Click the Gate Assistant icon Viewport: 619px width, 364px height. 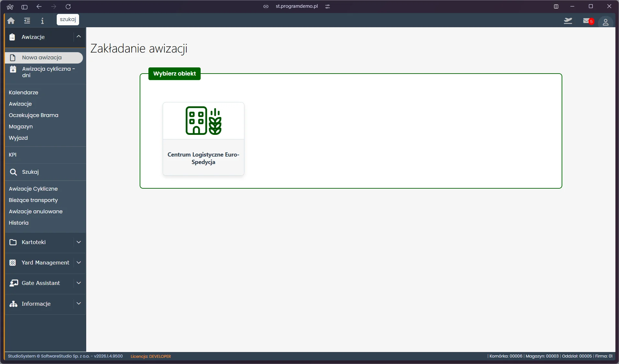[14, 283]
